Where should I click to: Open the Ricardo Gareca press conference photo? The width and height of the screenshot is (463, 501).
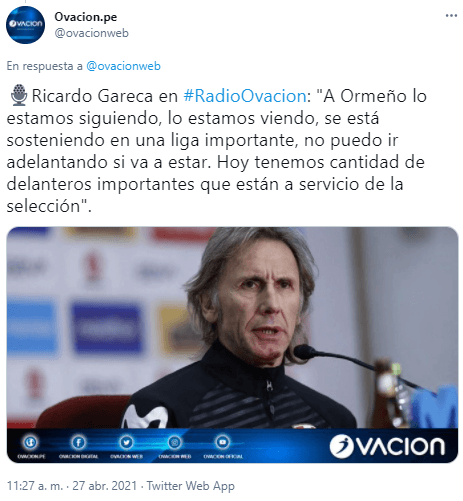point(232,327)
